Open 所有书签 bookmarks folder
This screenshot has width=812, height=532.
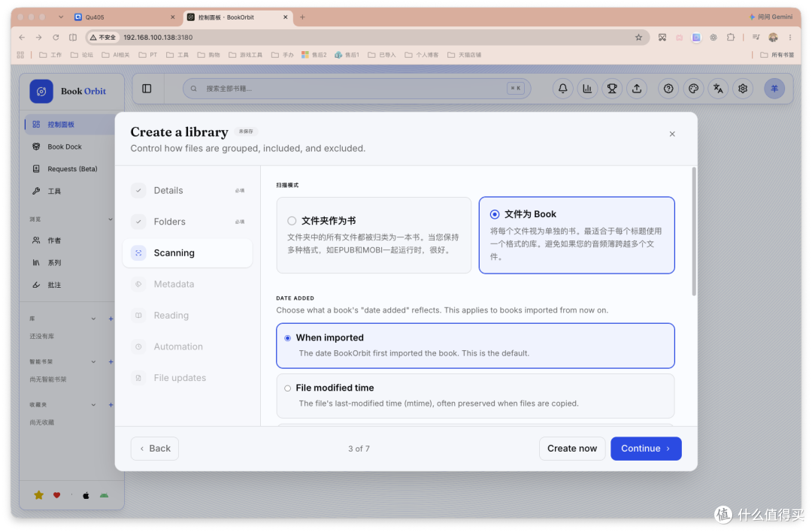pyautogui.click(x=777, y=55)
